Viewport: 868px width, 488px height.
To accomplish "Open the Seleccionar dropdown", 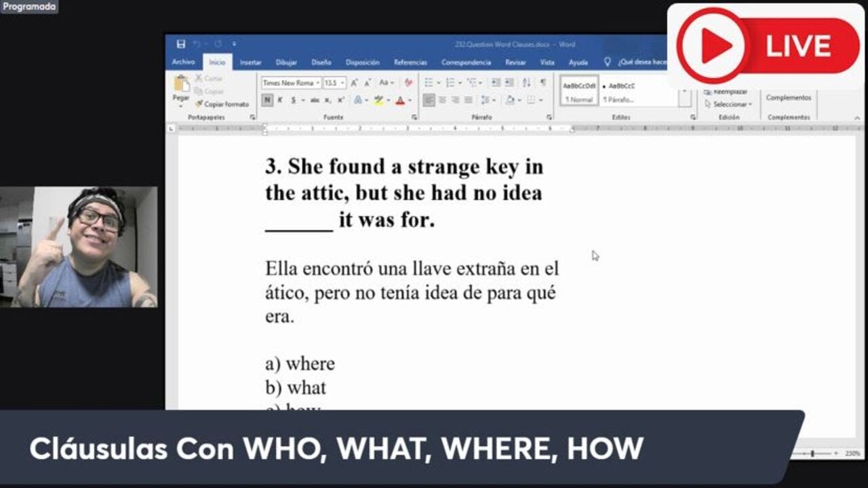I will 729,104.
